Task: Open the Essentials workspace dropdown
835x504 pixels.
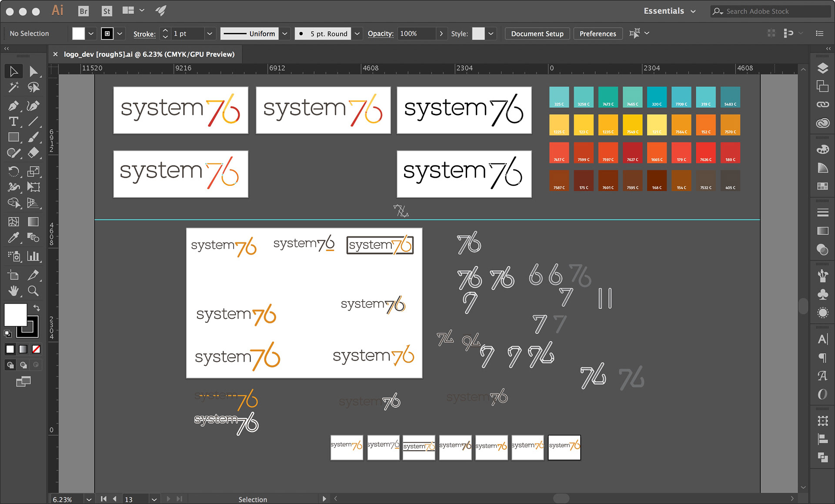Action: coord(670,11)
